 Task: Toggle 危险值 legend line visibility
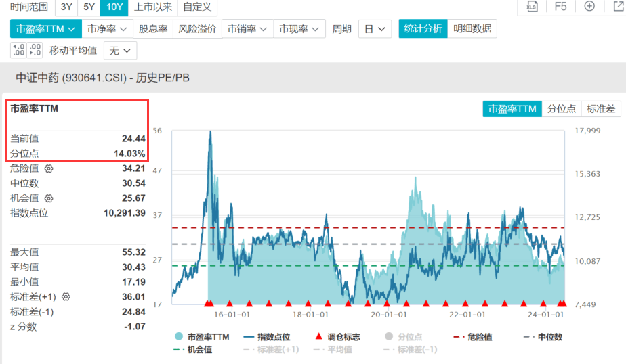tap(473, 337)
